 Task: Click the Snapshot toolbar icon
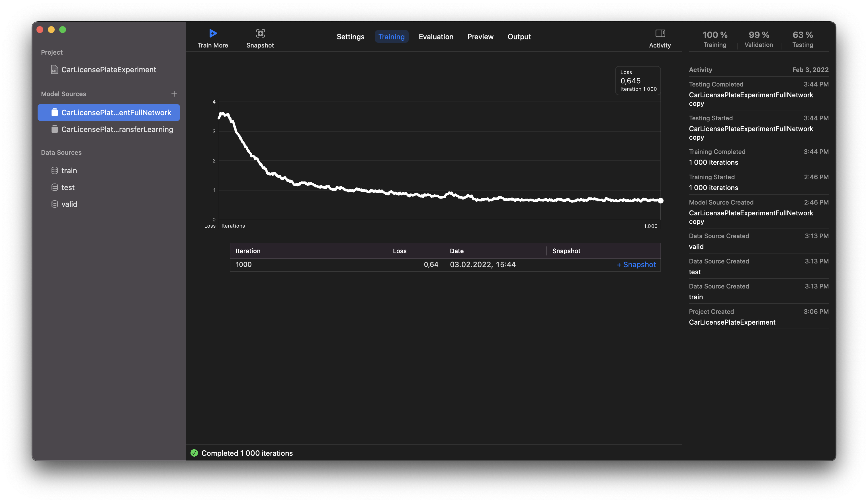click(260, 33)
